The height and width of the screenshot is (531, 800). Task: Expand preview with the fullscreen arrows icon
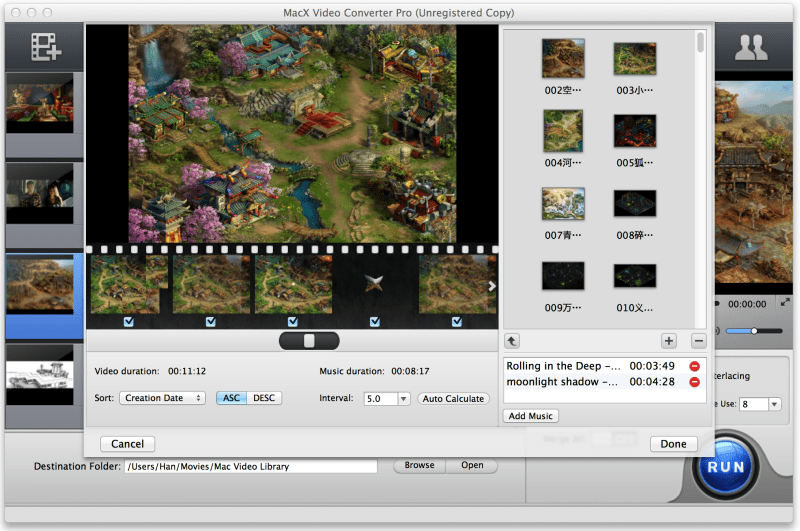coord(785,303)
